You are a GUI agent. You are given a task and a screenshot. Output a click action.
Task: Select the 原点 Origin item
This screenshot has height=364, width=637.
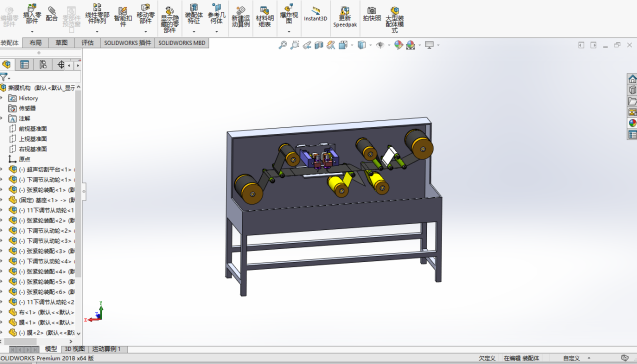pyautogui.click(x=20, y=159)
